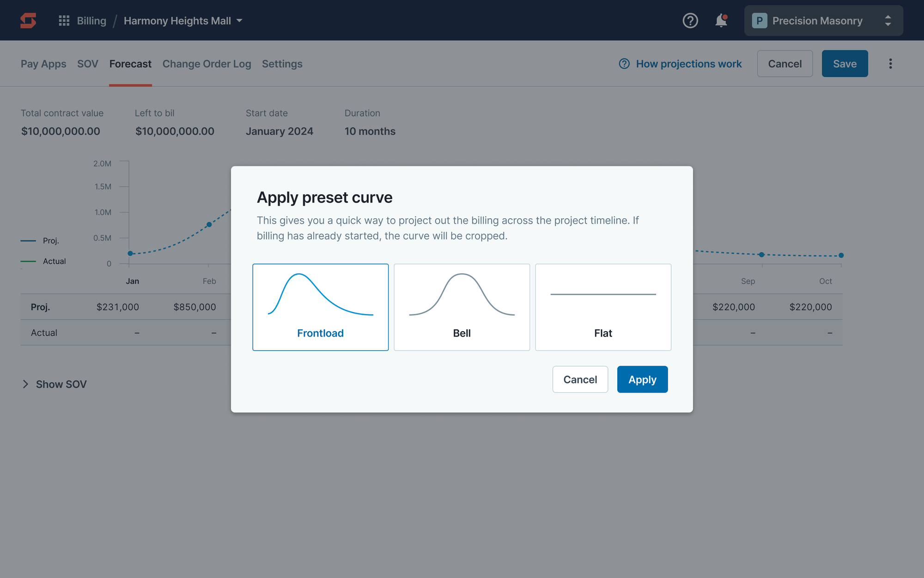The width and height of the screenshot is (924, 578).
Task: Open the How projections work link
Action: [x=688, y=63]
